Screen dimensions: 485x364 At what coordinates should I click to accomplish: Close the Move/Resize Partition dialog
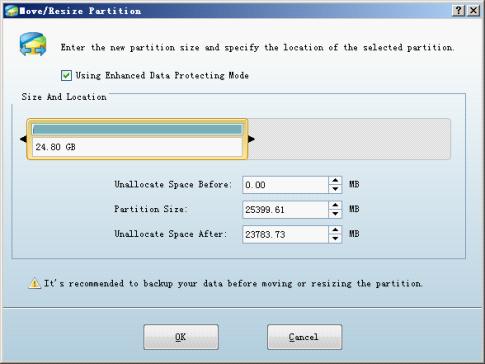coord(473,11)
